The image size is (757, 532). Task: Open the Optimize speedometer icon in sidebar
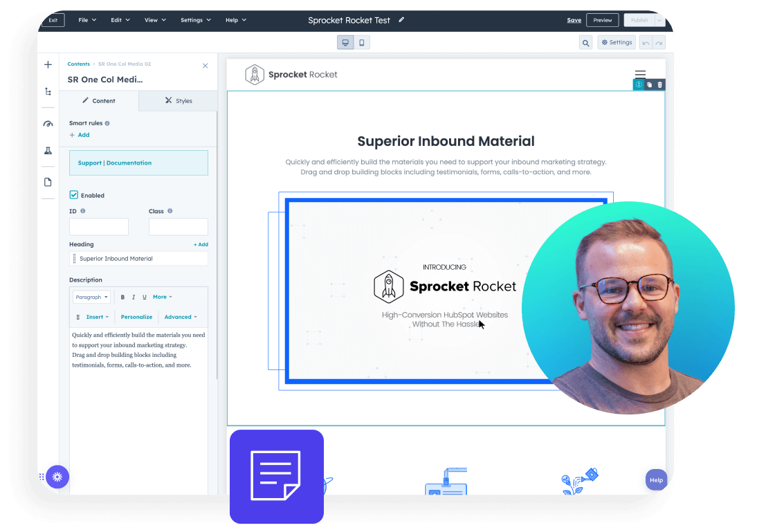tap(48, 123)
